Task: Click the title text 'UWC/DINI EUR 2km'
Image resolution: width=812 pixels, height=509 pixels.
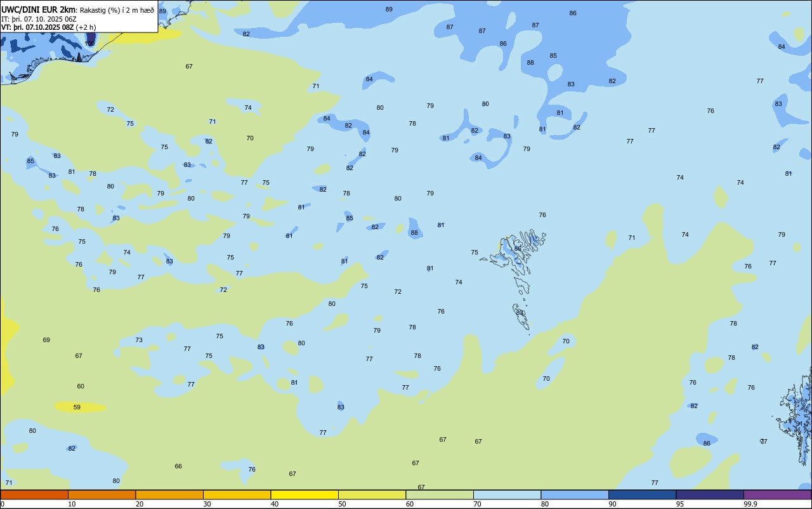Action: coord(38,10)
